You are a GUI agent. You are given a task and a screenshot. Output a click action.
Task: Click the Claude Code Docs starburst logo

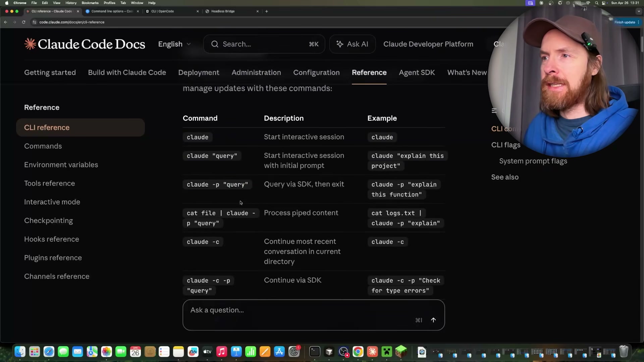click(x=30, y=44)
